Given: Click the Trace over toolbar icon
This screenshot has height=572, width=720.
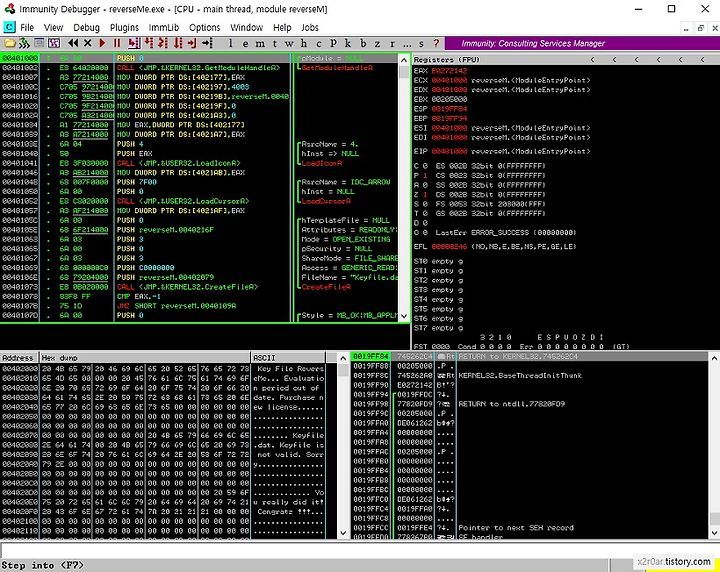Looking at the screenshot, I should (x=178, y=43).
